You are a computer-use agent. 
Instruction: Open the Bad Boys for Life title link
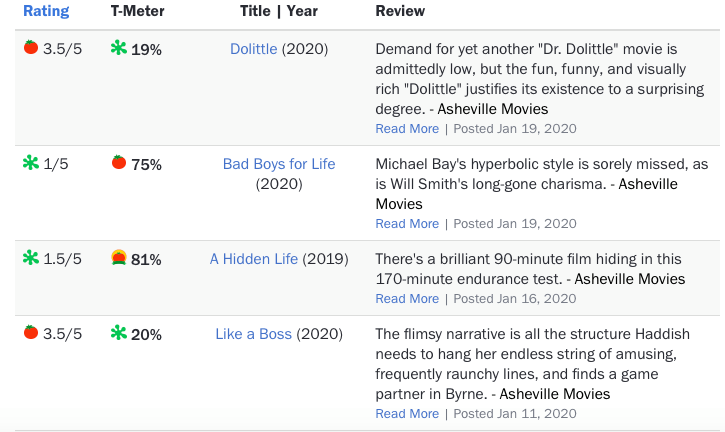pyautogui.click(x=279, y=164)
